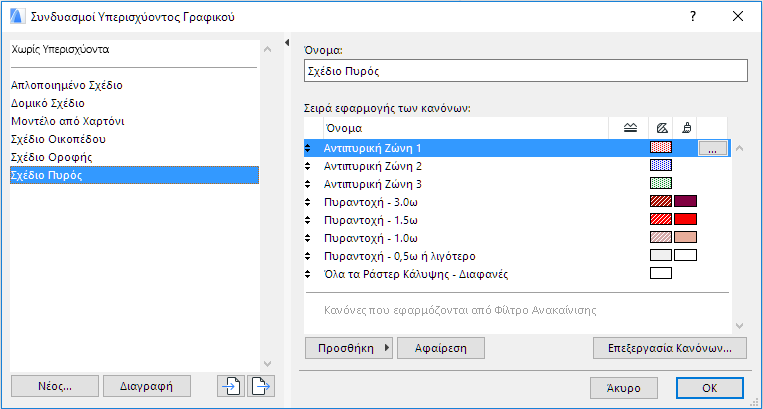
Task: Click the help question mark icon
Action: pyautogui.click(x=693, y=17)
